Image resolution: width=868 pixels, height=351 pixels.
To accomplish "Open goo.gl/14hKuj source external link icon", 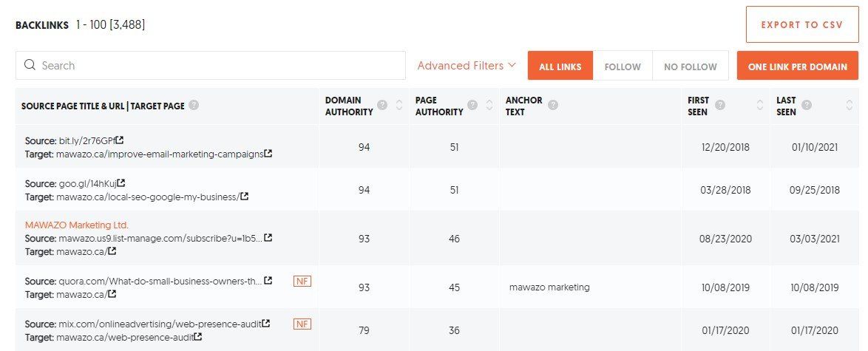I will pos(121,183).
